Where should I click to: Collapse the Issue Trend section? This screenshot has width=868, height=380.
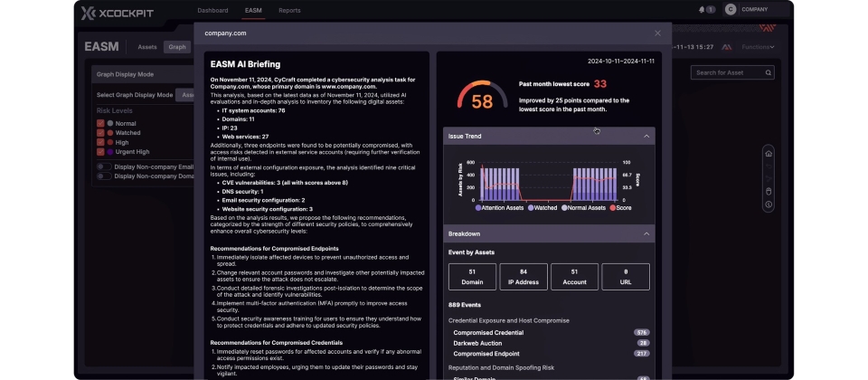tap(646, 136)
